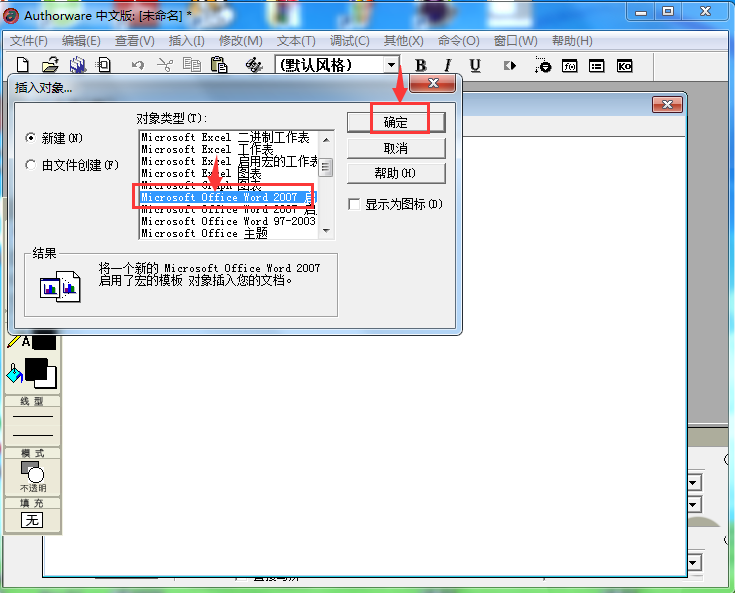Click the Restart run icon
This screenshot has height=593, width=735.
click(x=510, y=66)
